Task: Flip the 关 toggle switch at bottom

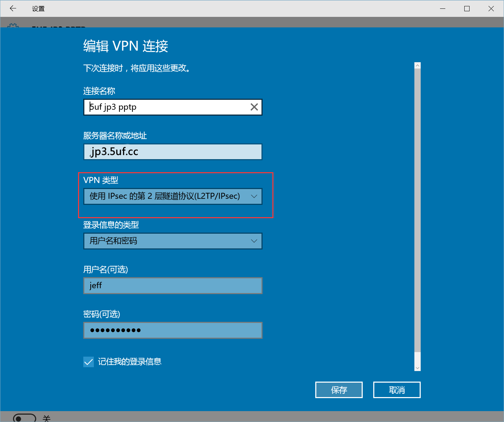Action: click(x=25, y=418)
